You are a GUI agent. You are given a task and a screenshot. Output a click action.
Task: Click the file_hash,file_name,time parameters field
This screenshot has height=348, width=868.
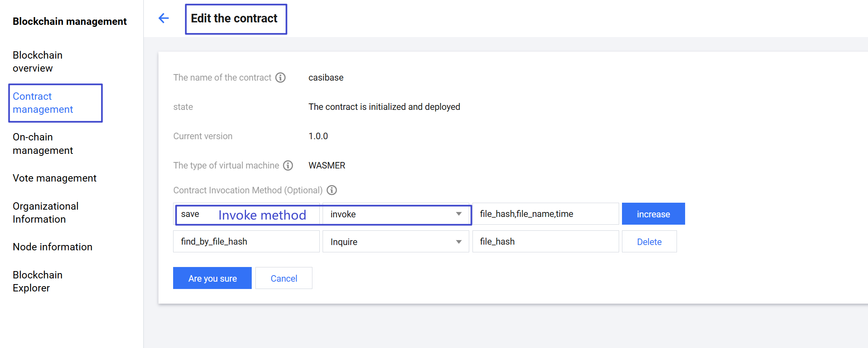click(545, 214)
